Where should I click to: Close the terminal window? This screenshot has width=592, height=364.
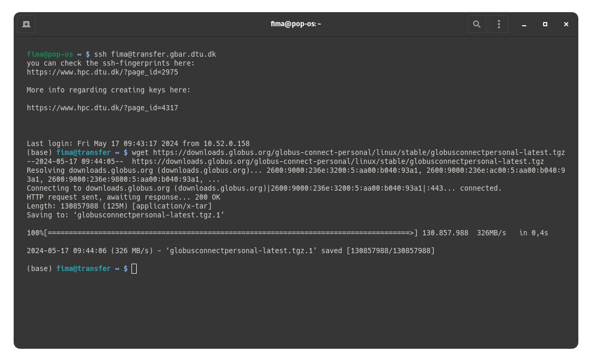(x=566, y=24)
